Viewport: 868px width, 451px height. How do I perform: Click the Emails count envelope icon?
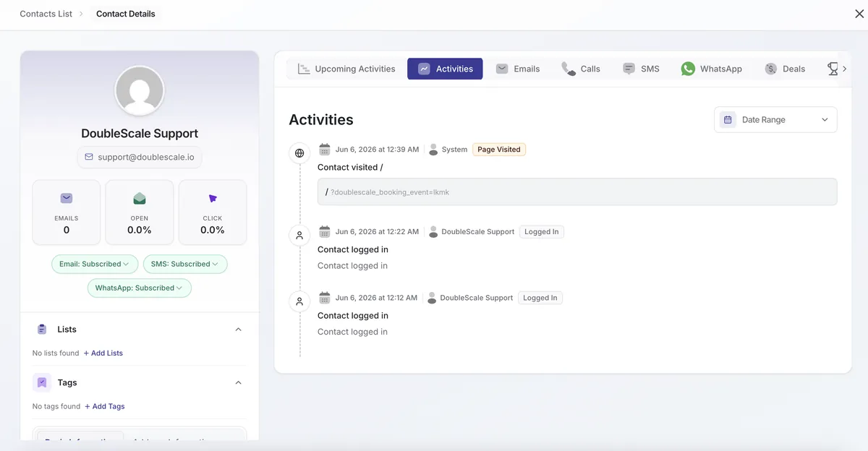pyautogui.click(x=67, y=198)
